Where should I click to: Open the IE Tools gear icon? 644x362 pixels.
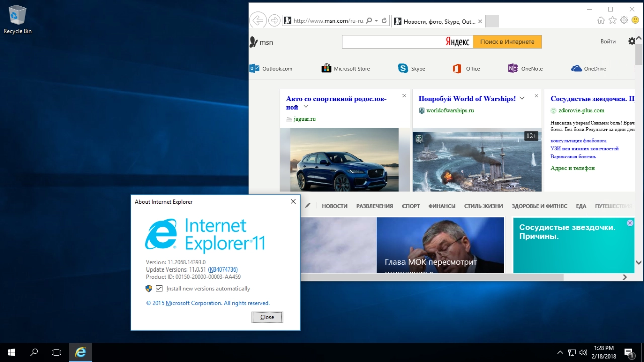[624, 20]
